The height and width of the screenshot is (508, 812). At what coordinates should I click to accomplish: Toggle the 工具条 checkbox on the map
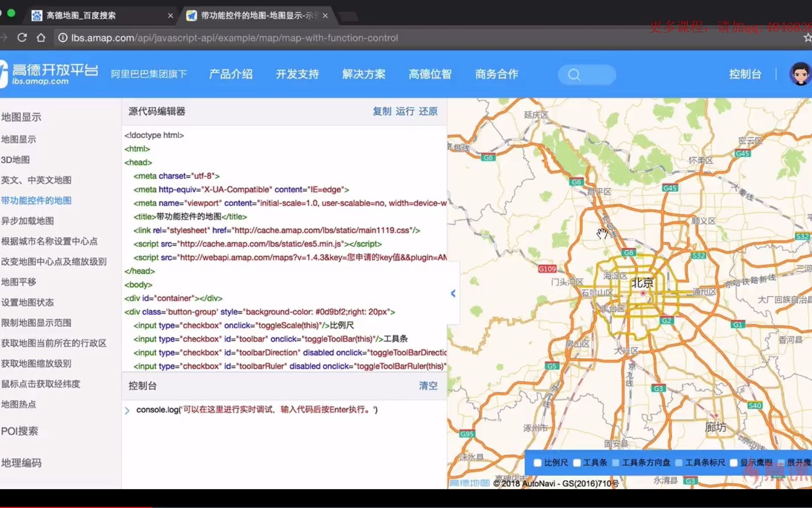[577, 463]
